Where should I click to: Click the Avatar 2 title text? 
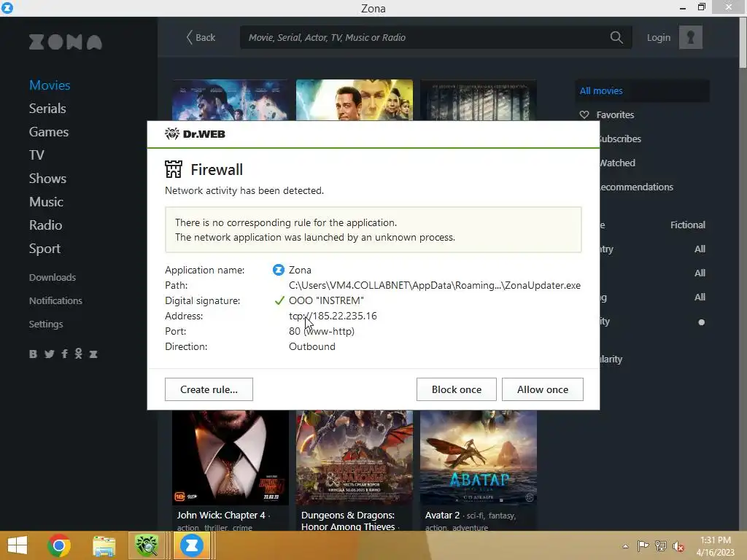click(443, 516)
